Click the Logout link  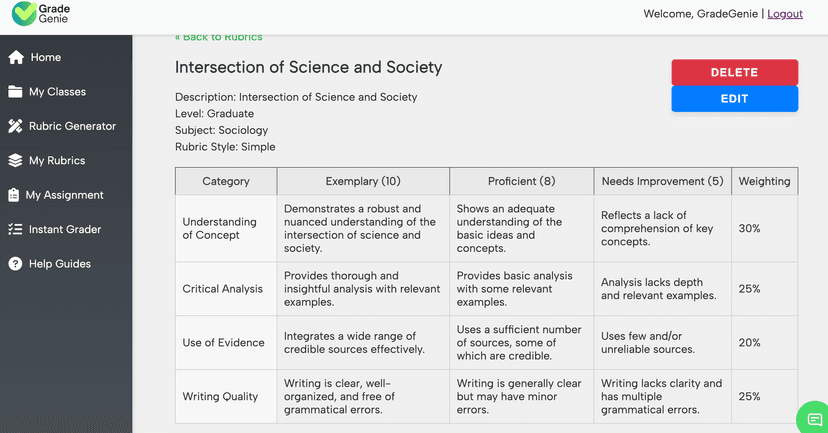point(785,14)
